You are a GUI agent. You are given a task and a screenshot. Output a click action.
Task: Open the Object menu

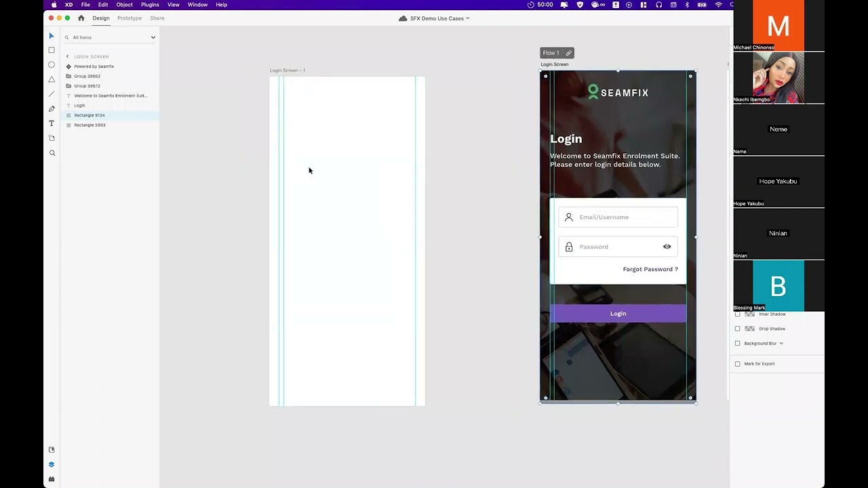coord(125,5)
